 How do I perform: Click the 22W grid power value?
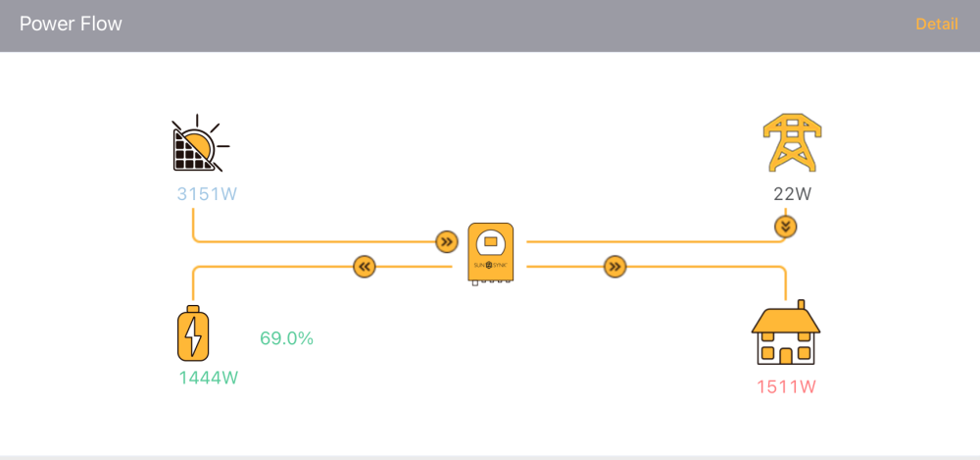(x=792, y=194)
